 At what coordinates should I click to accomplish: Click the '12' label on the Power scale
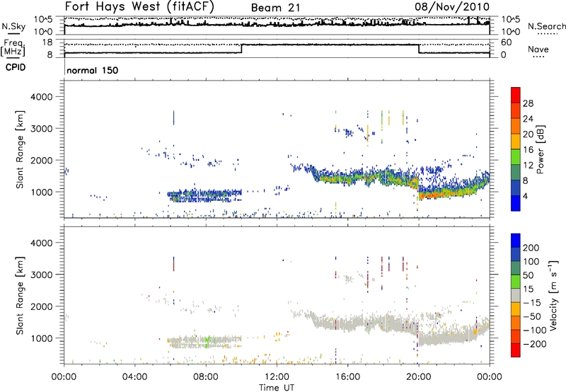pos(528,166)
